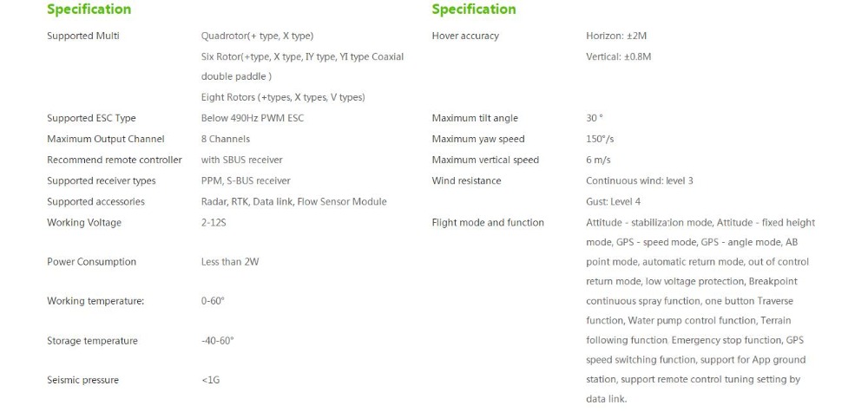The height and width of the screenshot is (412, 868).
Task: Click the PPM, S-BUS receiver value
Action: 246,180
